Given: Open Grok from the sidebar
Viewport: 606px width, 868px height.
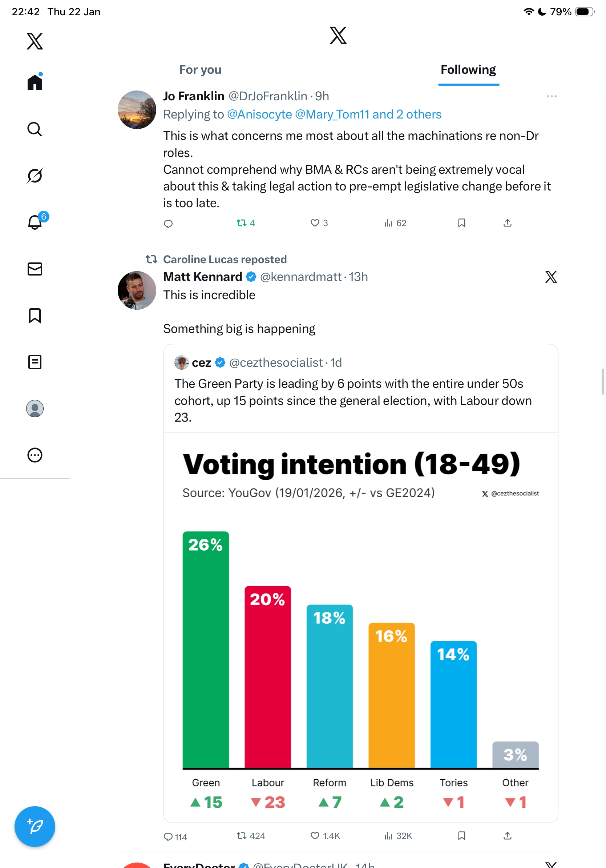Looking at the screenshot, I should [35, 176].
